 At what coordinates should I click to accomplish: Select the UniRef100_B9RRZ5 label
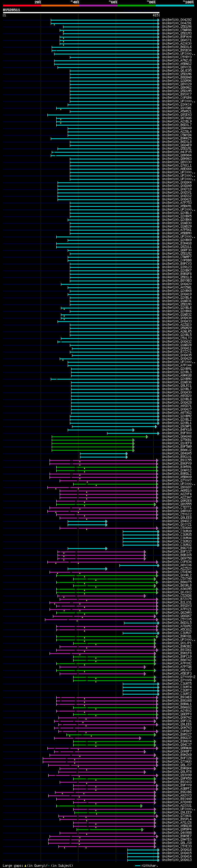click(177, 139)
